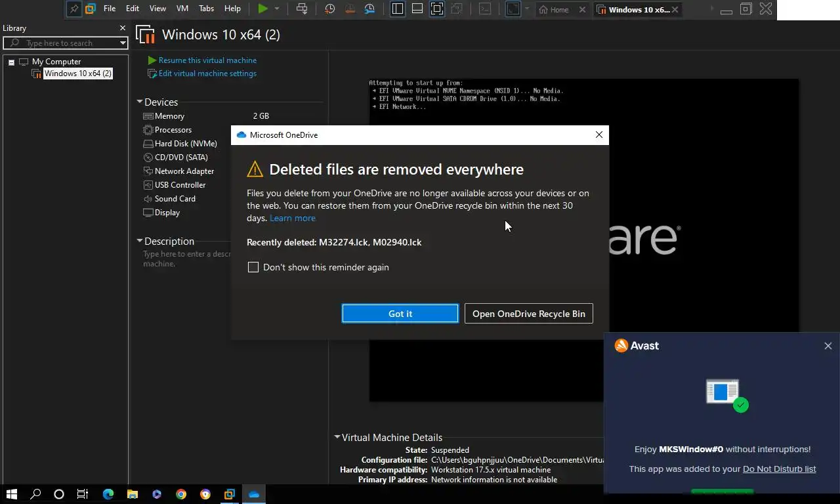Open the Help menu
Image resolution: width=840 pixels, height=504 pixels.
tap(232, 9)
